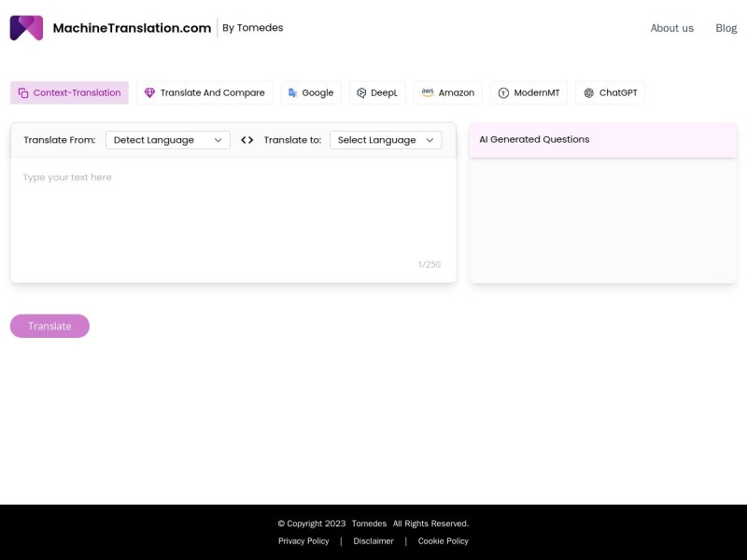The width and height of the screenshot is (747, 560).
Task: Click the Google Translate icon
Action: pyautogui.click(x=292, y=92)
